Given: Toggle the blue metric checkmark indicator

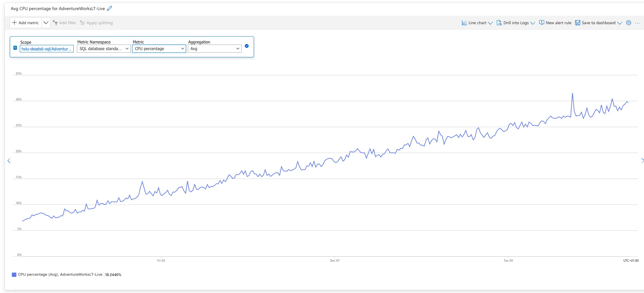Looking at the screenshot, I should (247, 46).
